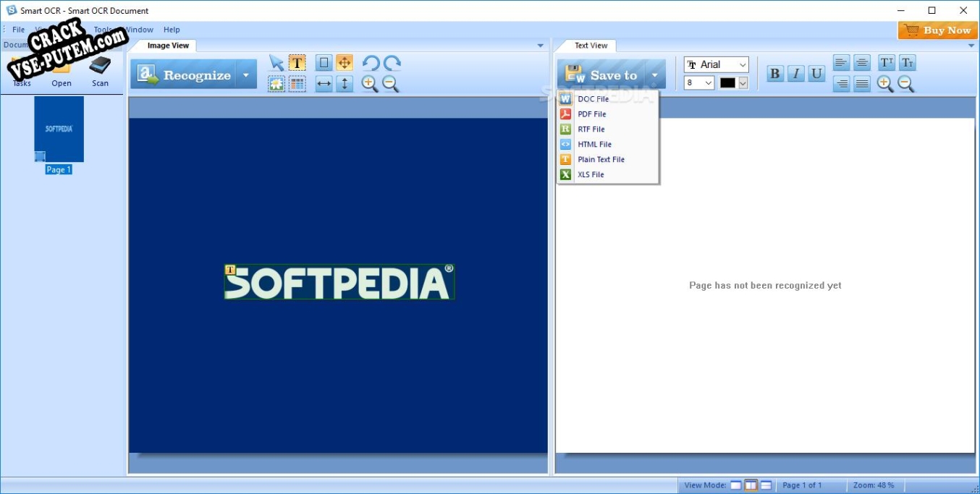Image resolution: width=980 pixels, height=494 pixels.
Task: Click the fit to width icon
Action: point(324,84)
